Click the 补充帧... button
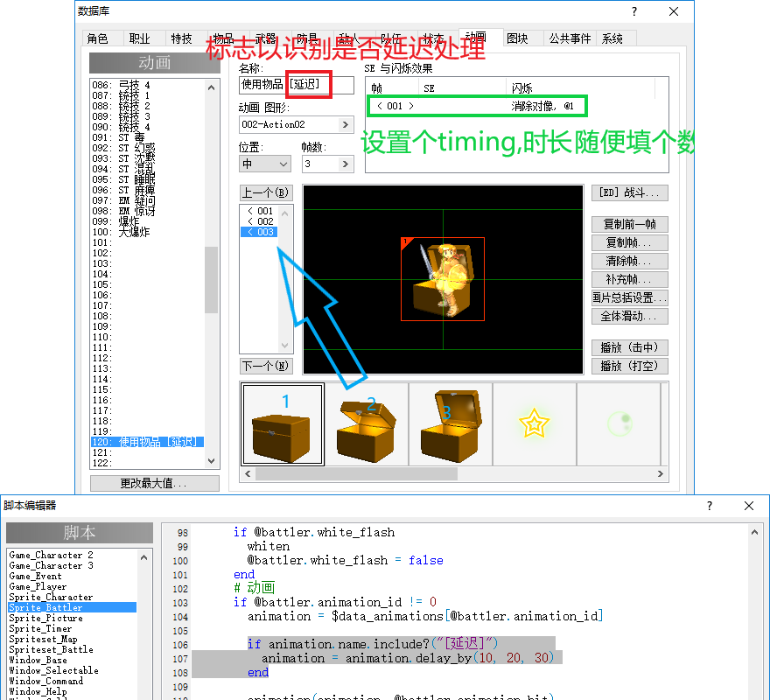Image resolution: width=770 pixels, height=700 pixels. click(x=629, y=279)
